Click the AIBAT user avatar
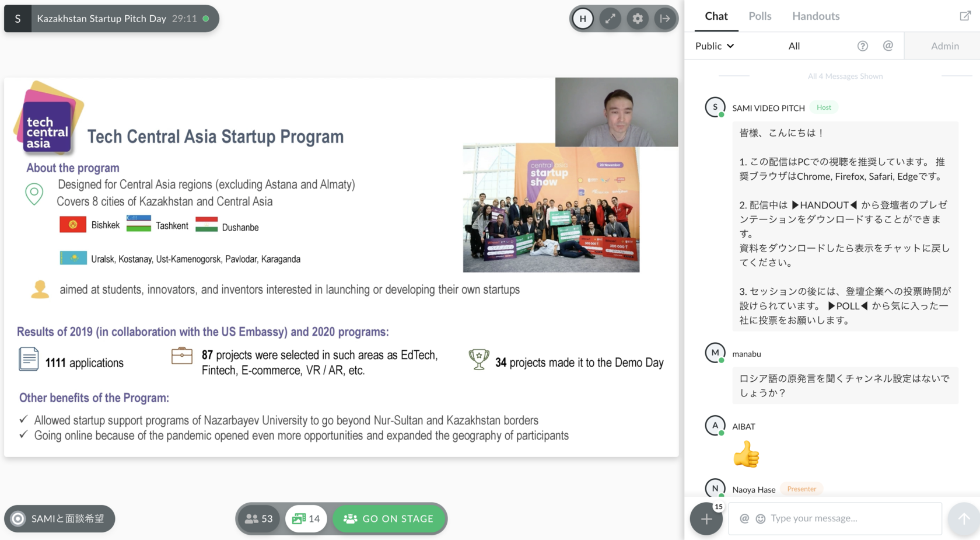Image resolution: width=980 pixels, height=540 pixels. pos(715,426)
